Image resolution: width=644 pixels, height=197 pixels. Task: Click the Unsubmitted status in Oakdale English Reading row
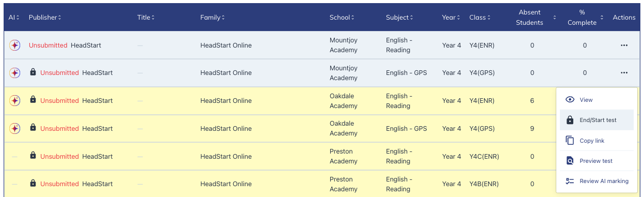click(59, 101)
